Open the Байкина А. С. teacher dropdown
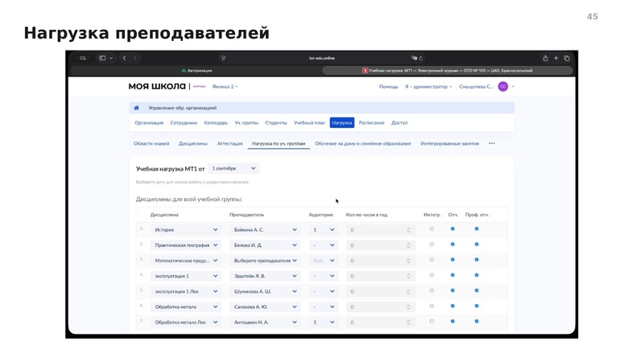 265,230
